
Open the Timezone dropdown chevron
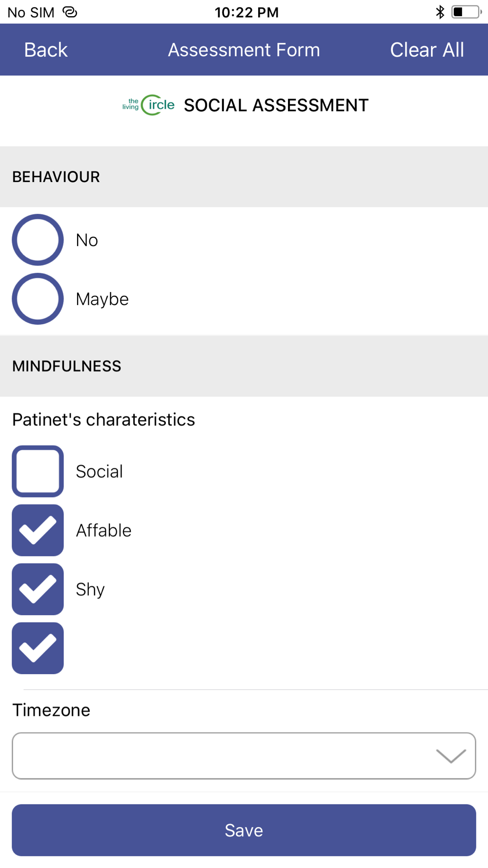(x=451, y=756)
